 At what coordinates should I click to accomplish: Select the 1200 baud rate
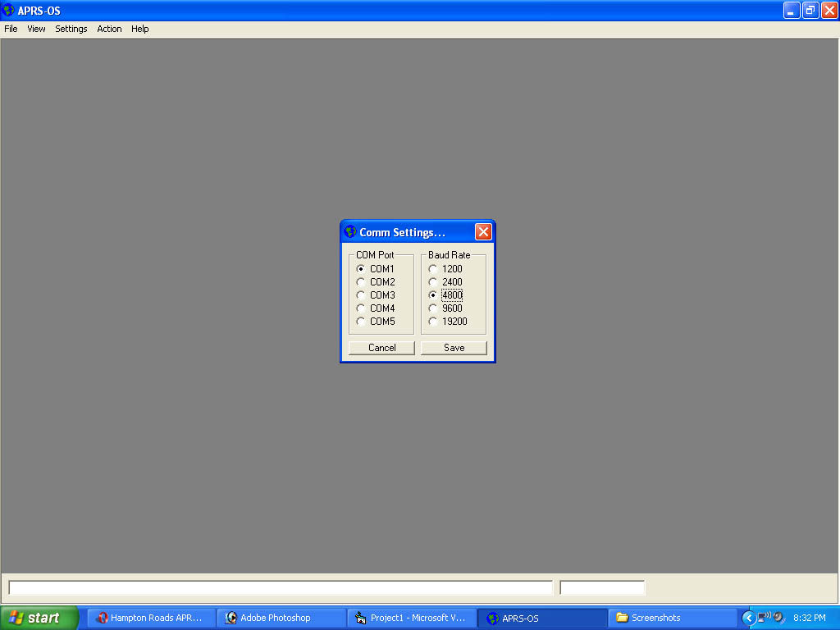click(445, 269)
